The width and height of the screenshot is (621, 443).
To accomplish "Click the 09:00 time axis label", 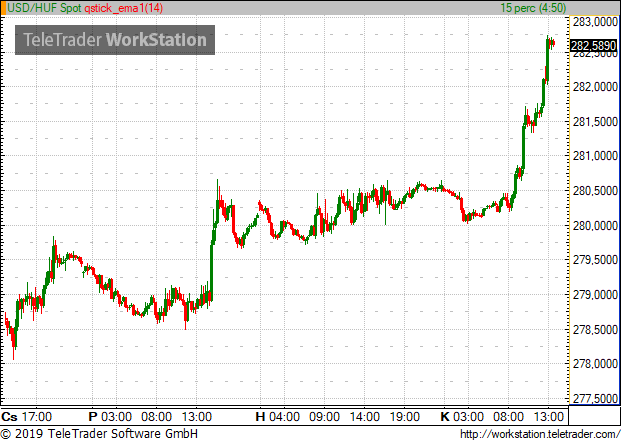I will 324,417.
